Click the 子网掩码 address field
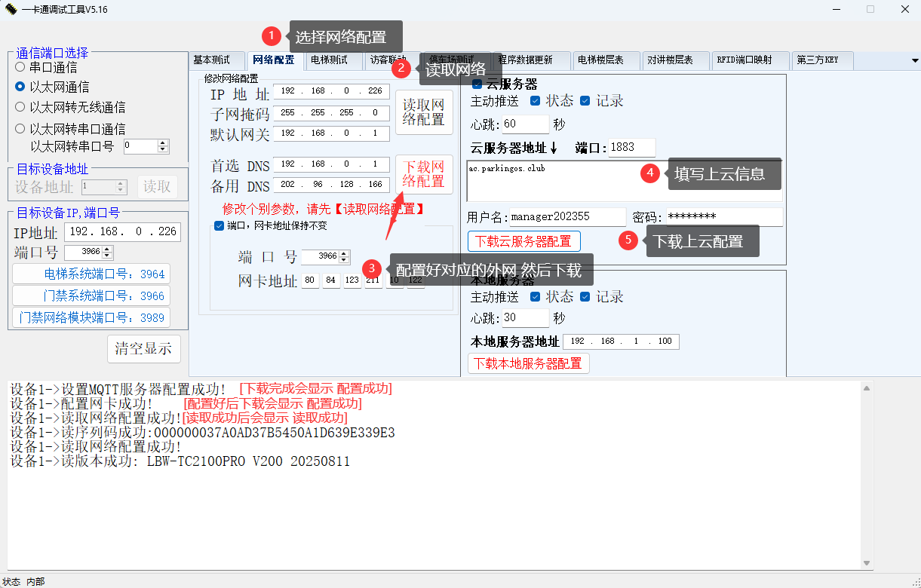Screen dimensions: 921x588 click(x=331, y=112)
